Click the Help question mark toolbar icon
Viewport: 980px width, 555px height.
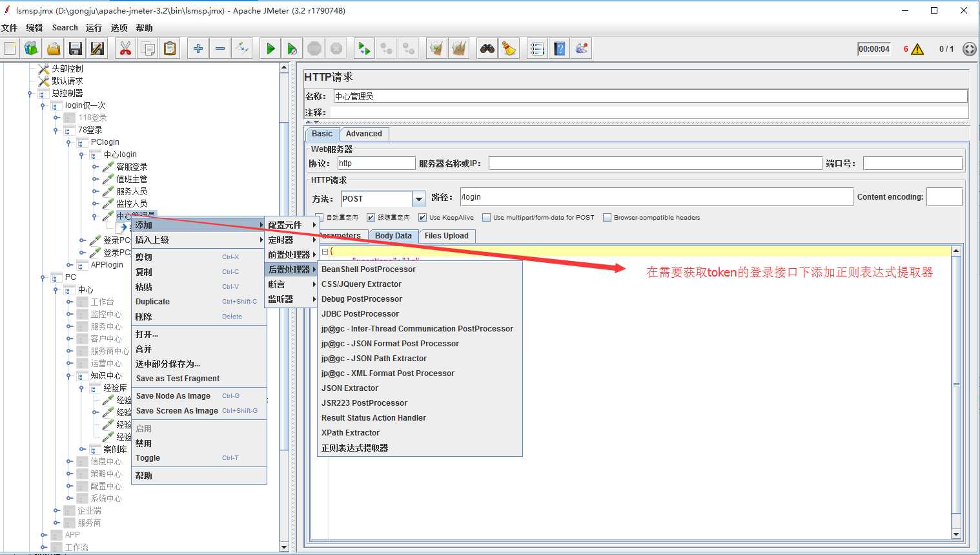tap(560, 48)
